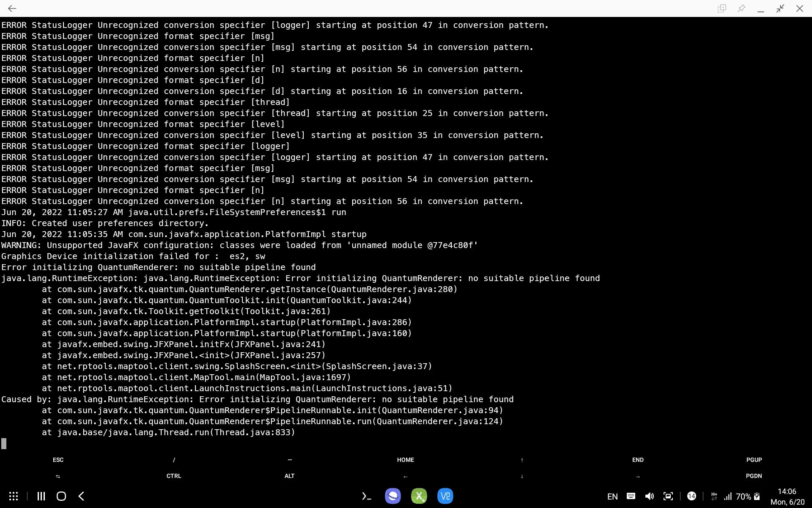The height and width of the screenshot is (508, 812).
Task: Toggle the CTRL modifier key
Action: 174,476
